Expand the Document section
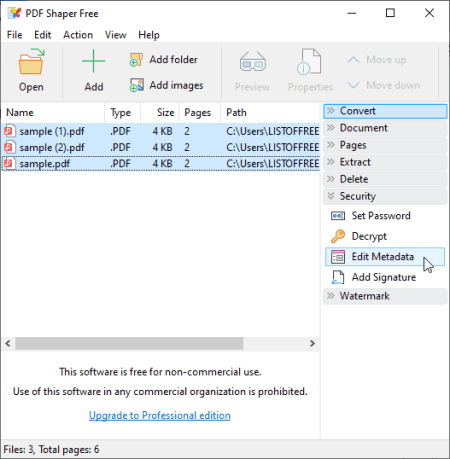The image size is (450, 459). [385, 128]
